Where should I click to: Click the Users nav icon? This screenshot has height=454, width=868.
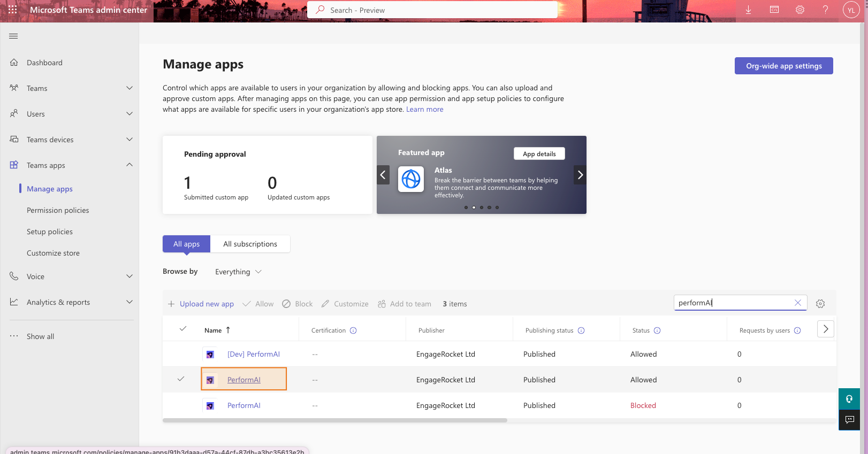coord(14,114)
